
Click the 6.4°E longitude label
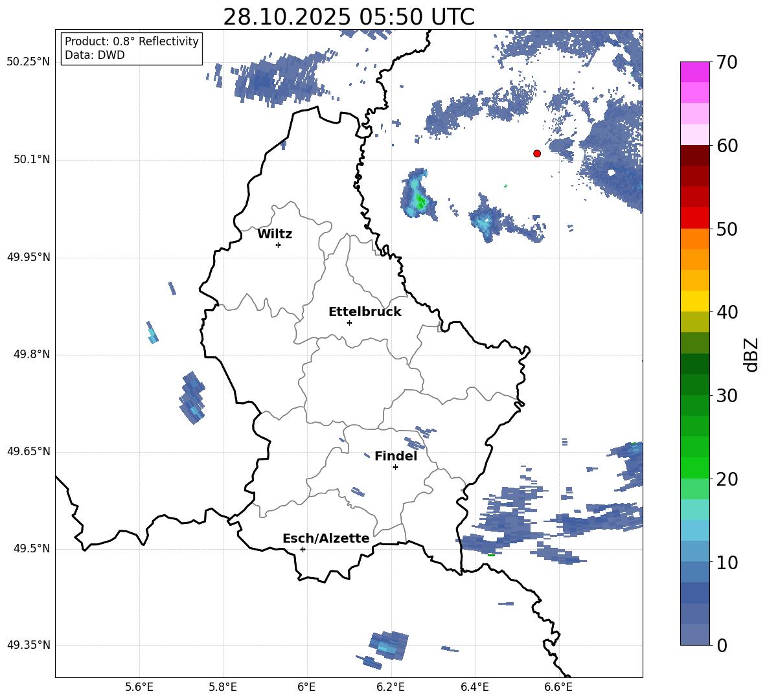coord(474,687)
